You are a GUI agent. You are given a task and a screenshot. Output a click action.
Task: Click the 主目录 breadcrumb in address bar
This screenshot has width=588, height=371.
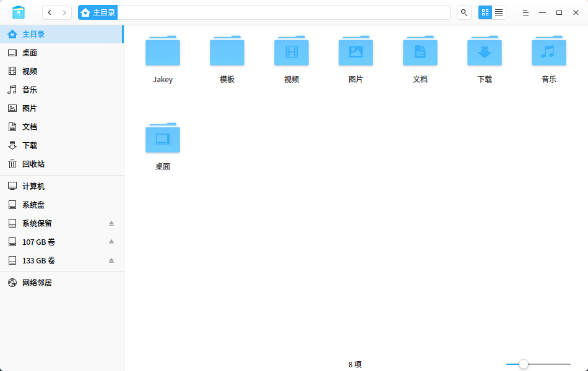tap(98, 12)
